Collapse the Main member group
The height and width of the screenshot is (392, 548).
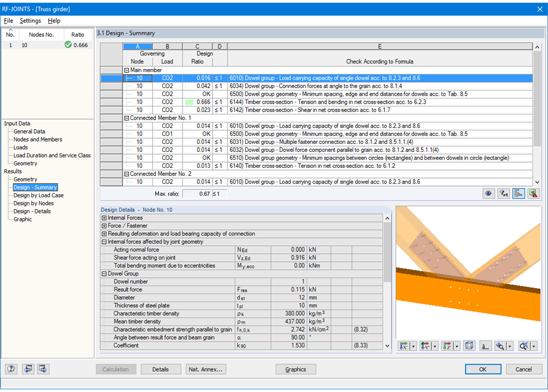(126, 70)
